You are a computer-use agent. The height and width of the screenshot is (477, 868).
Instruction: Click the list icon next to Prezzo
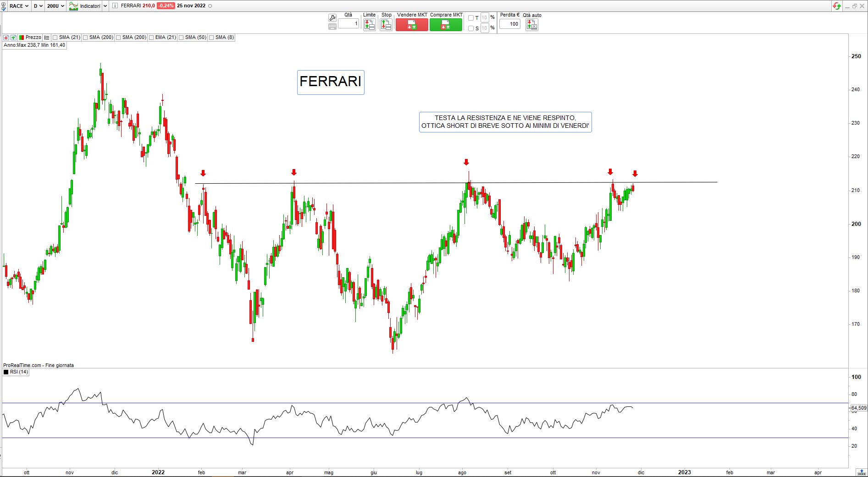tap(47, 38)
